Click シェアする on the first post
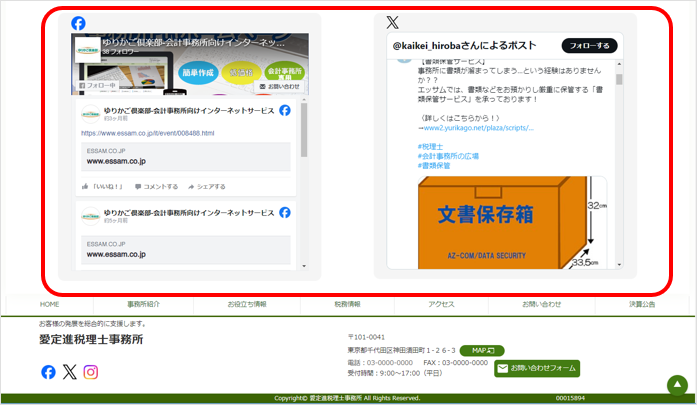The height and width of the screenshot is (405, 697). pyautogui.click(x=207, y=187)
